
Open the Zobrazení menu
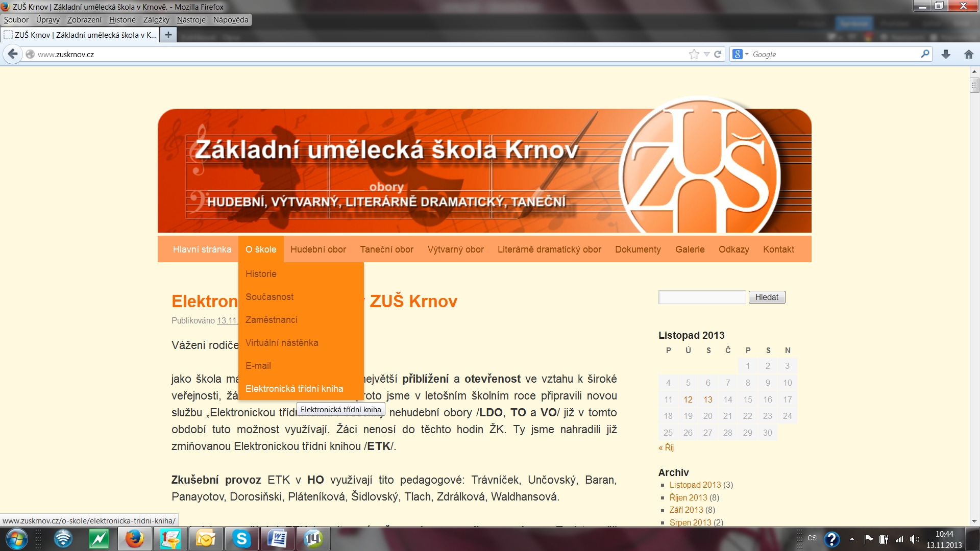84,20
